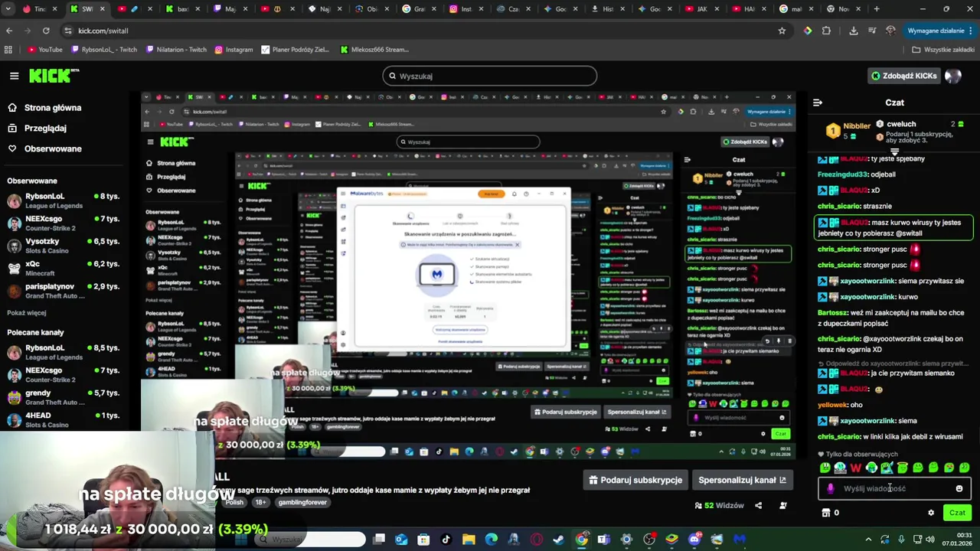Open the Zdobądź KICKs button

(904, 76)
